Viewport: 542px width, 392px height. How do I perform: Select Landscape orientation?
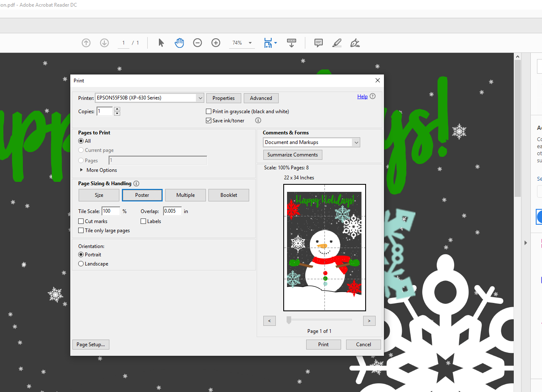pyautogui.click(x=81, y=264)
